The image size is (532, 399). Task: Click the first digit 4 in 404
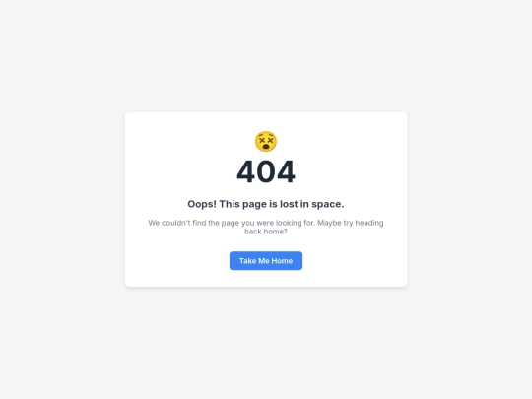[246, 171]
